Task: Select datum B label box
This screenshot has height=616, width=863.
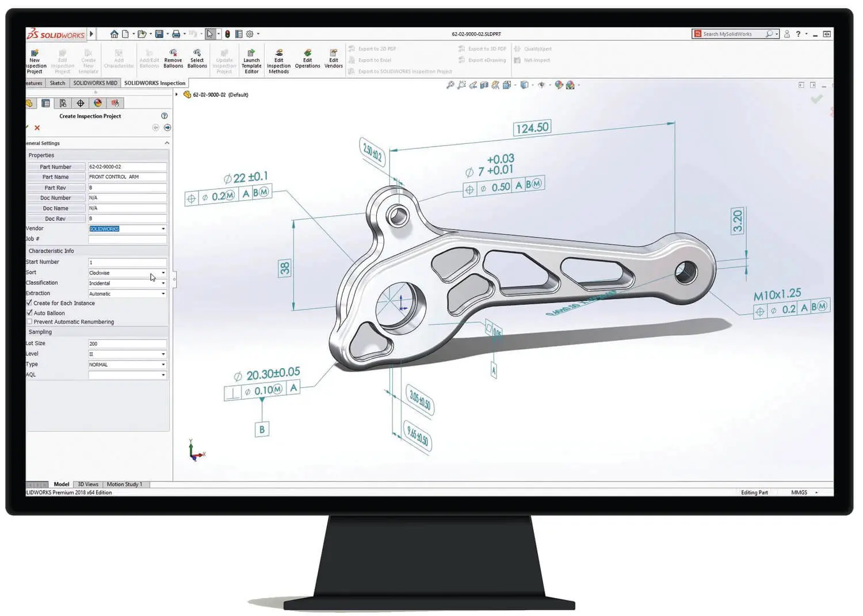Action: [x=262, y=429]
